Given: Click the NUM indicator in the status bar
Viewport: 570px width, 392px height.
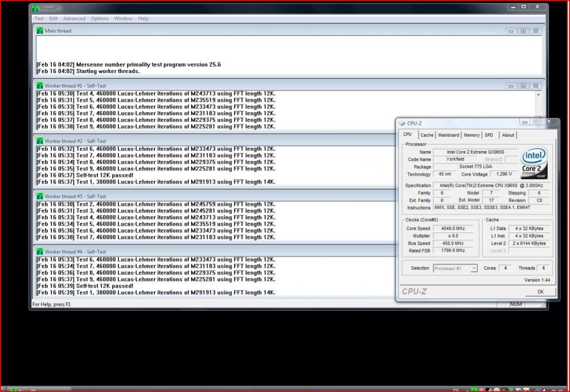Looking at the screenshot, I should [516, 304].
